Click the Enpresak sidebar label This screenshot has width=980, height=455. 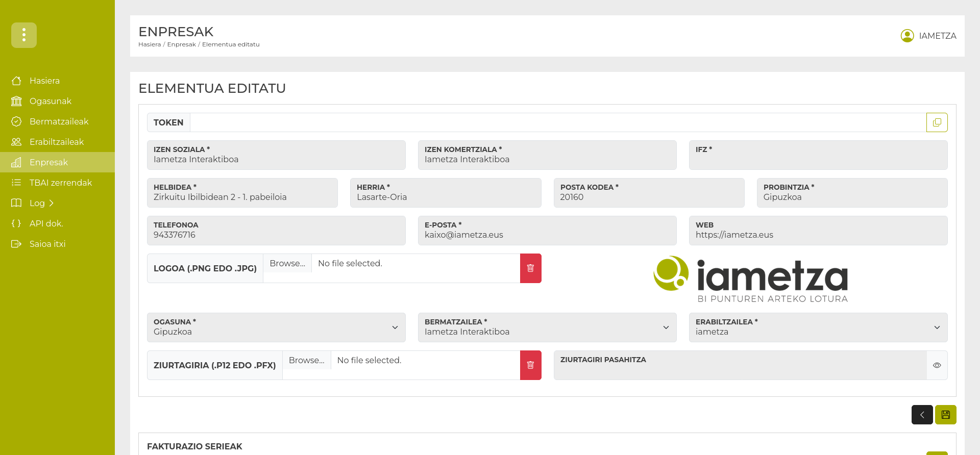pos(48,162)
